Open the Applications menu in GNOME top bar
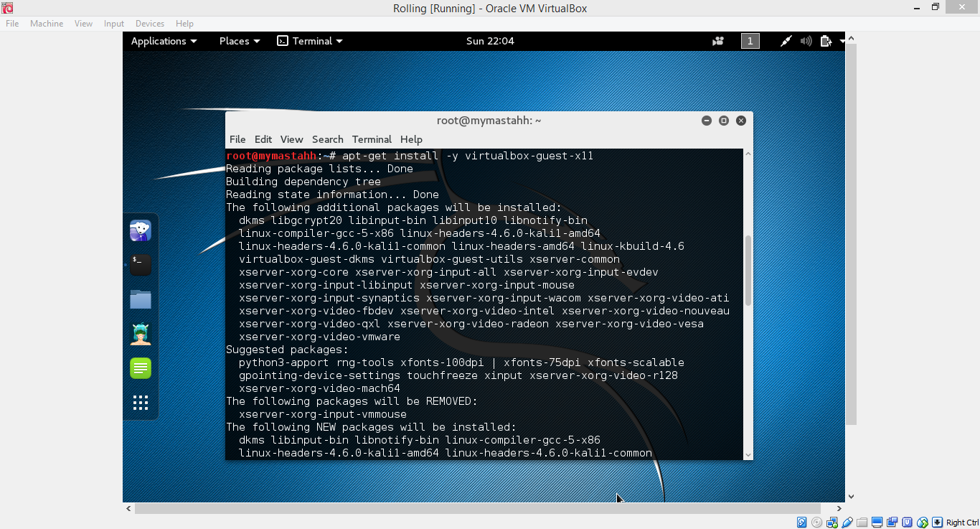 click(164, 41)
